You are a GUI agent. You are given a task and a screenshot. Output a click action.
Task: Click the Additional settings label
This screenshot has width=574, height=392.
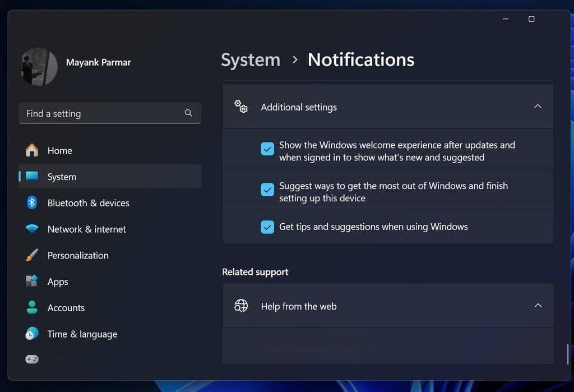coord(299,107)
